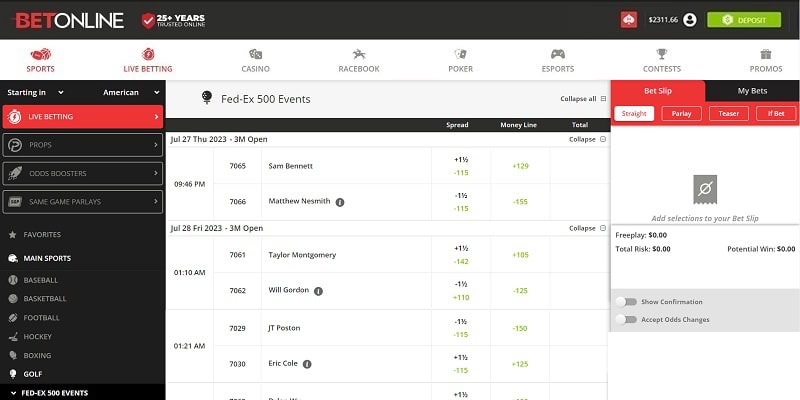Screen dimensions: 800x400
Task: Switch to the My Bets tab
Action: click(x=752, y=91)
